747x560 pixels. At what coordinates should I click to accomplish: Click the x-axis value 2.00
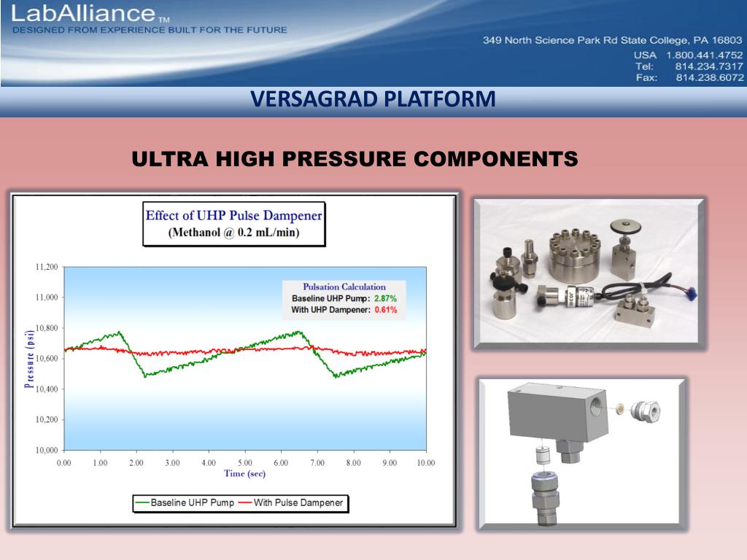136,463
